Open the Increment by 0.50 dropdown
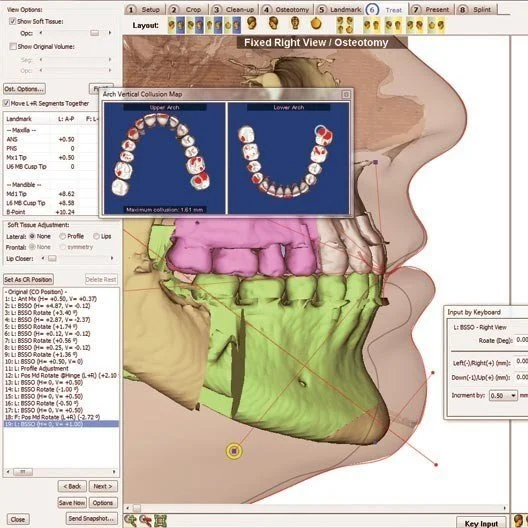Viewport: 528px width, 528px height. (x=503, y=395)
